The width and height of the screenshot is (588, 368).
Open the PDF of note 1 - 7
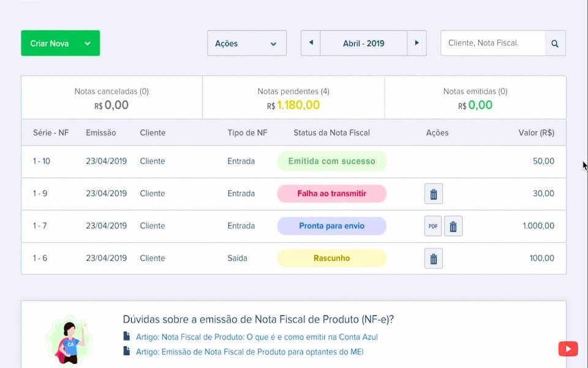(x=433, y=226)
